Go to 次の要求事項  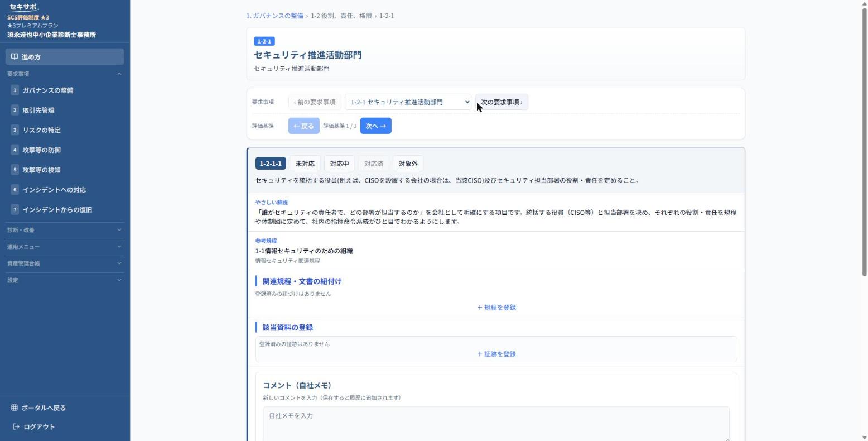tap(501, 102)
